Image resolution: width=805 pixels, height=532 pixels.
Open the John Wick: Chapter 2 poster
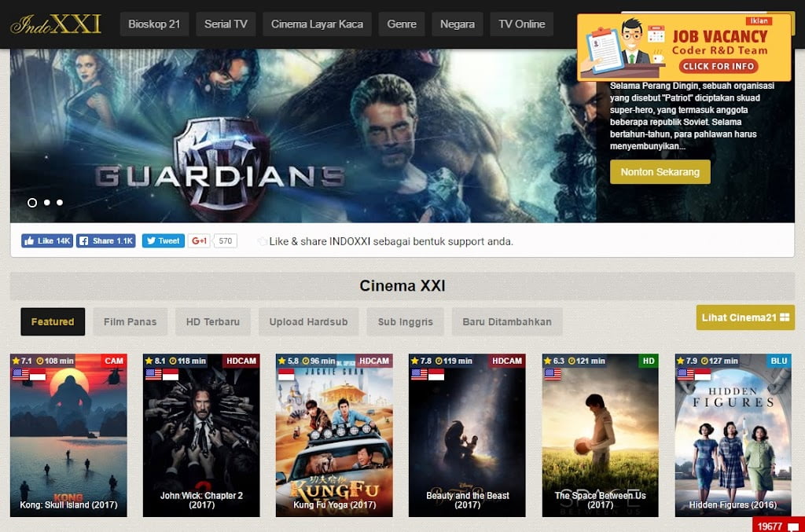pos(201,435)
